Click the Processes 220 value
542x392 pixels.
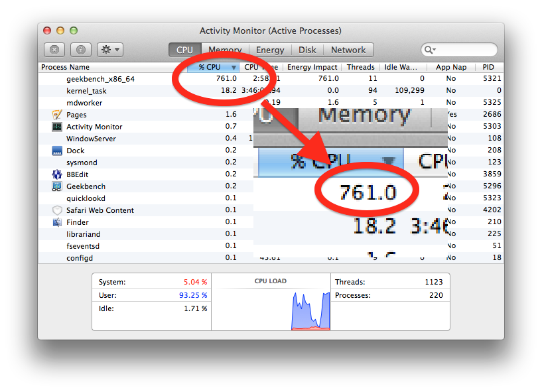point(436,295)
